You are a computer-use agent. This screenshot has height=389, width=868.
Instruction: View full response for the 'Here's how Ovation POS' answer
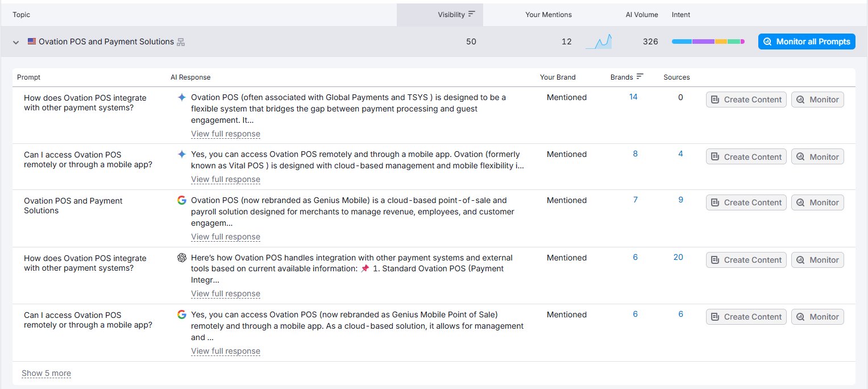pyautogui.click(x=226, y=294)
